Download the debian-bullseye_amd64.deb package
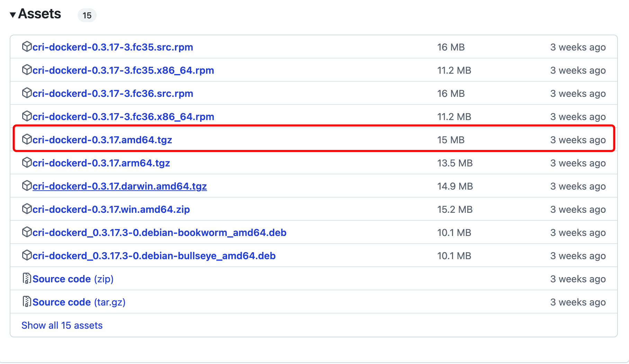The height and width of the screenshot is (364, 629). pos(154,256)
